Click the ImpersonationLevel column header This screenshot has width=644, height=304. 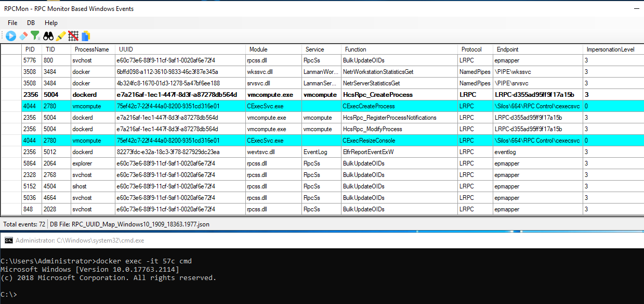[x=611, y=49]
